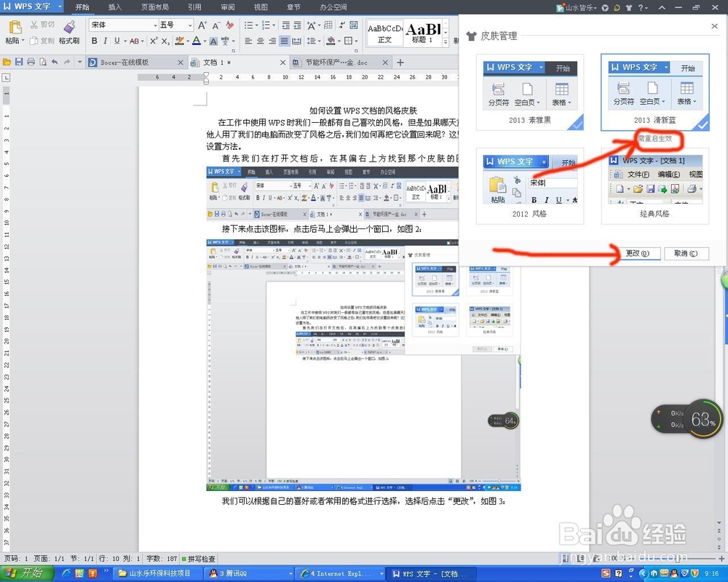This screenshot has width=728, height=582.
Task: Decrease font size with A- icon
Action: [216, 25]
